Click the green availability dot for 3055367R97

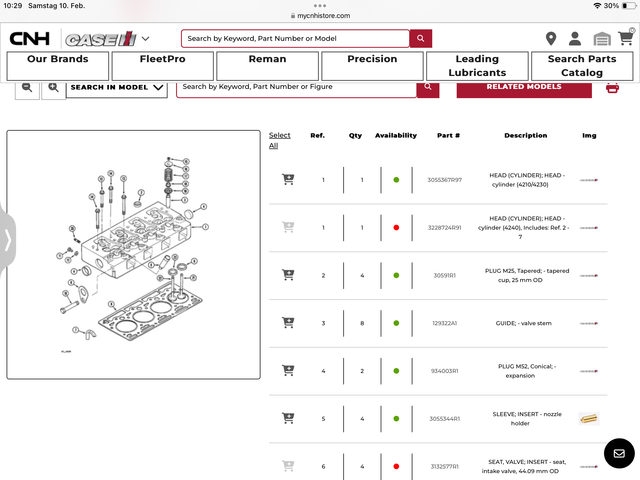pyautogui.click(x=396, y=180)
